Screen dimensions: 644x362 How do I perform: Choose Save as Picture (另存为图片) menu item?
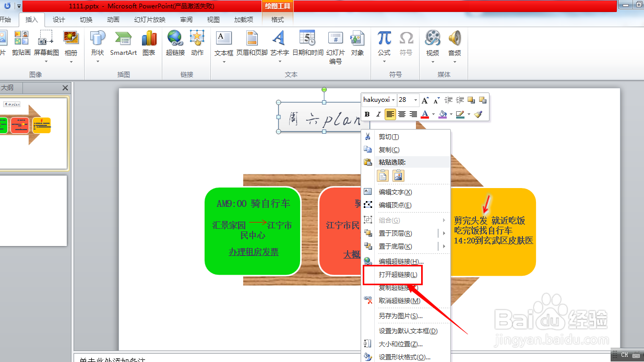pos(406,316)
